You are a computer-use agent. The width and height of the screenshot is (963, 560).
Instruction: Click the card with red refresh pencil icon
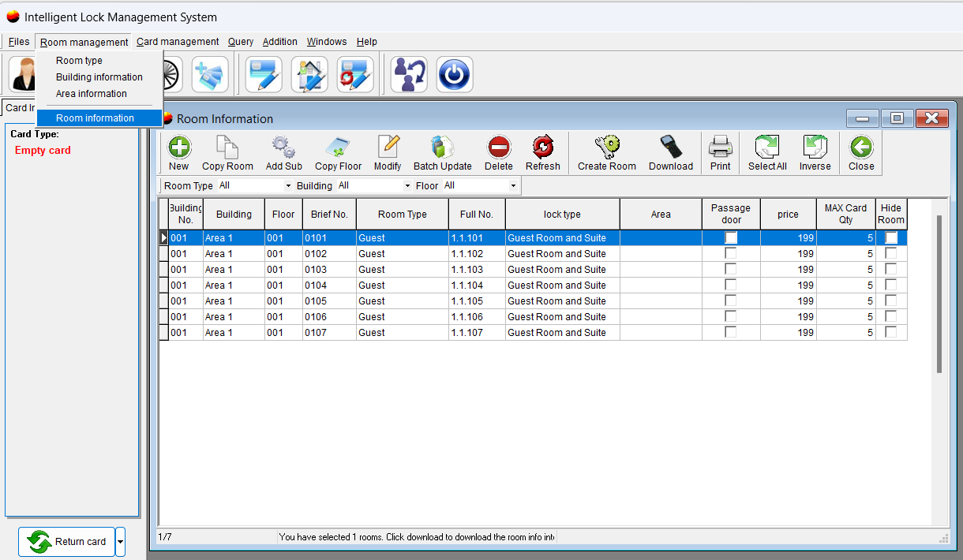(x=355, y=75)
